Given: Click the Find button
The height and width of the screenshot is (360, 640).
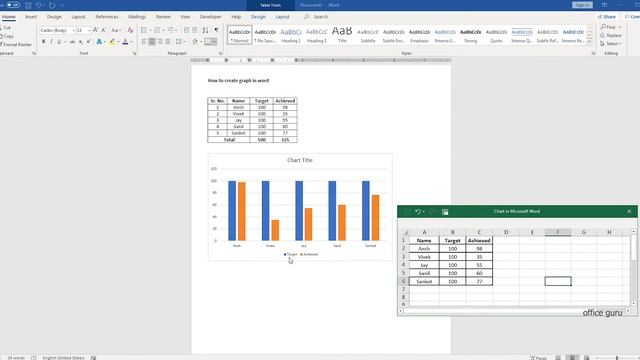Looking at the screenshot, I should 609,27.
